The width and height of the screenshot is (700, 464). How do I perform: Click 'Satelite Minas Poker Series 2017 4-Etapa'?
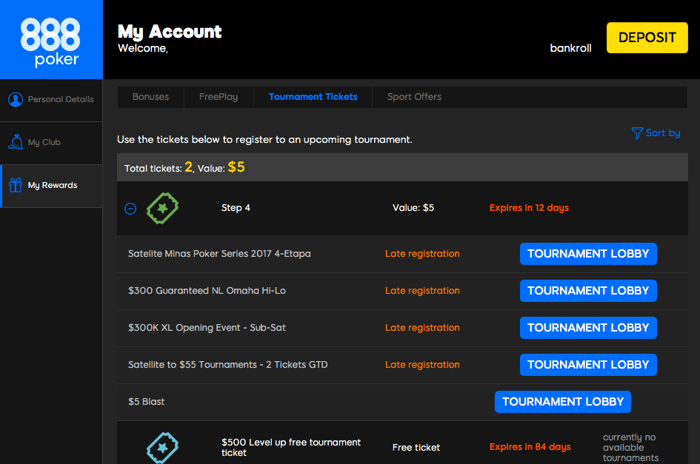(x=219, y=254)
